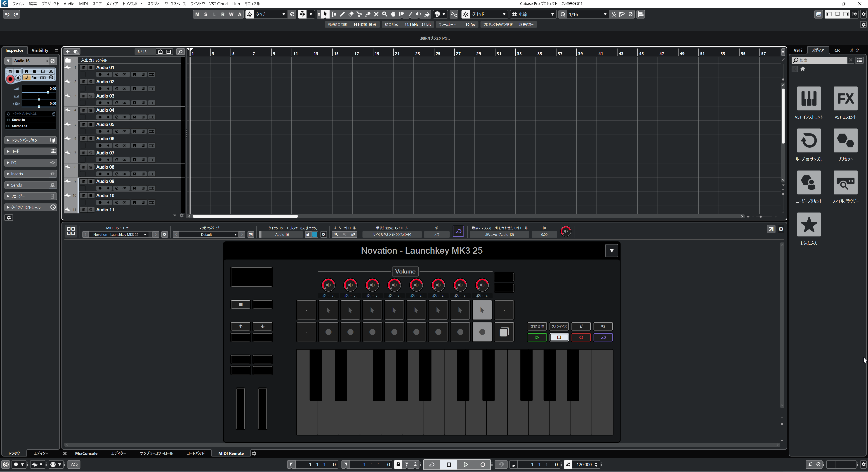The width and height of the screenshot is (868, 472).
Task: Select the Play speaker tool
Action: click(418, 14)
